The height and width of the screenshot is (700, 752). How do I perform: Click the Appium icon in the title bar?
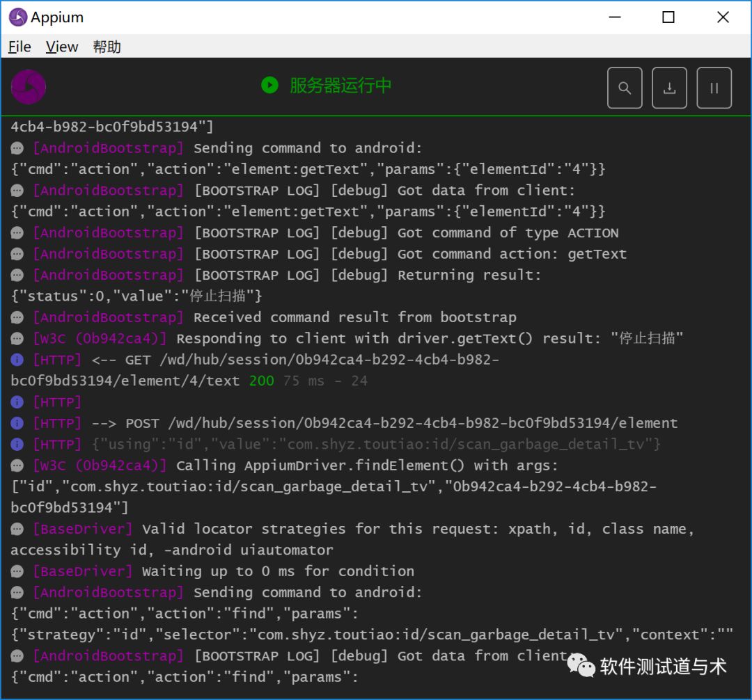tap(17, 17)
